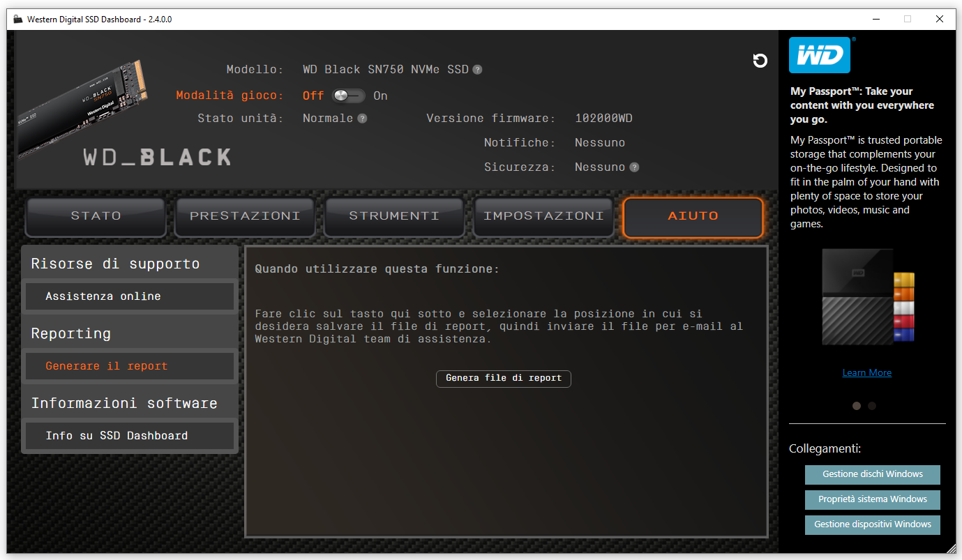962x560 pixels.
Task: Click the Collegamenti label
Action: coord(825,449)
